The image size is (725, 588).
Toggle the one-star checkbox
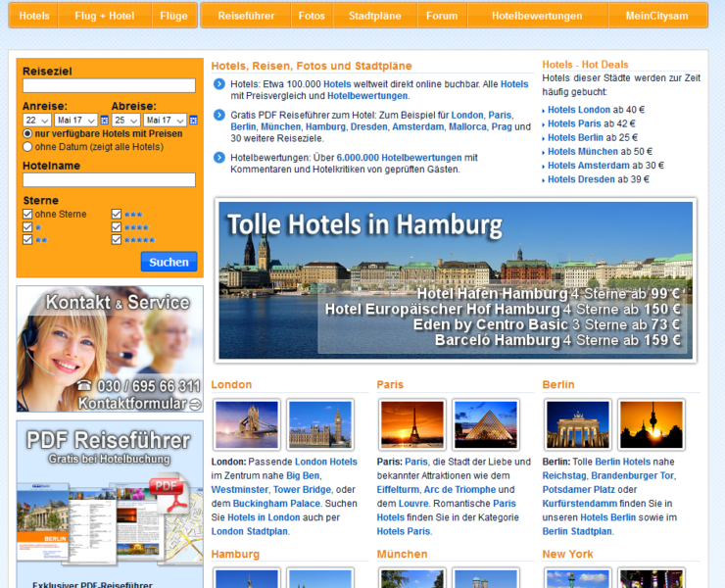click(x=27, y=227)
